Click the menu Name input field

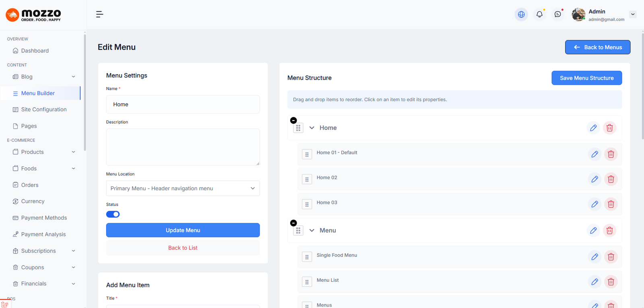183,104
